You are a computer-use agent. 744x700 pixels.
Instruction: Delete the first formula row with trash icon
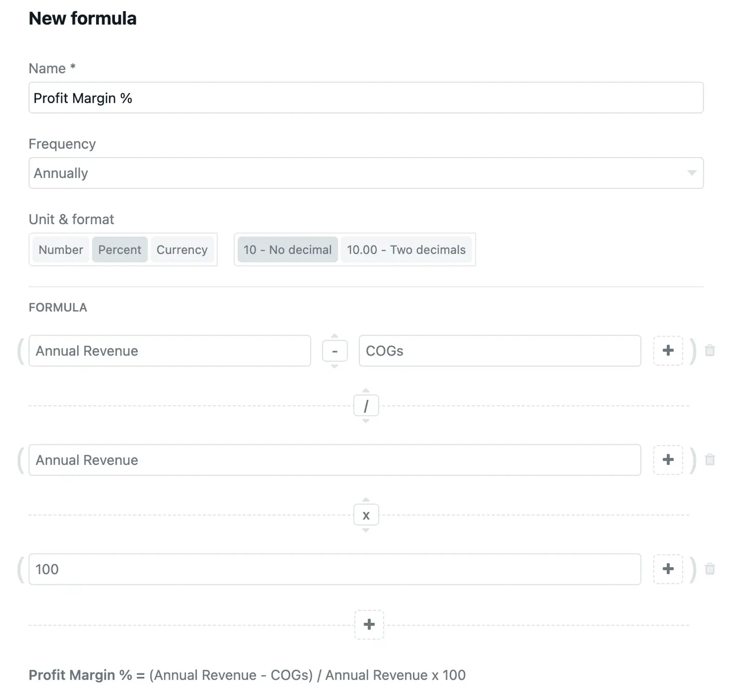tap(710, 350)
